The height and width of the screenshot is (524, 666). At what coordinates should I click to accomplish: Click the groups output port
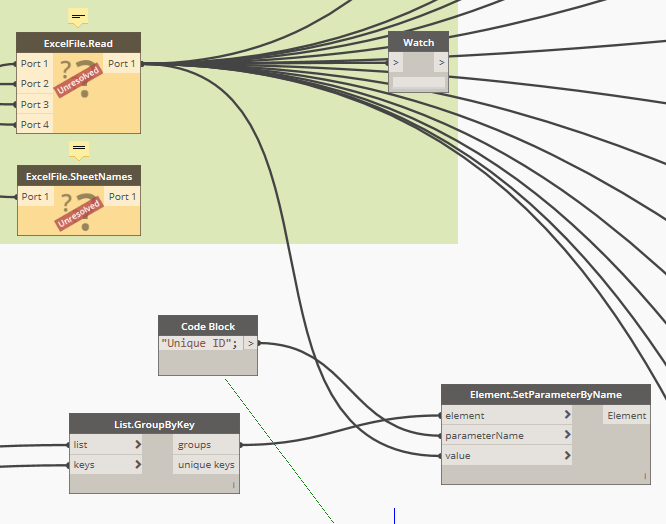(x=206, y=445)
